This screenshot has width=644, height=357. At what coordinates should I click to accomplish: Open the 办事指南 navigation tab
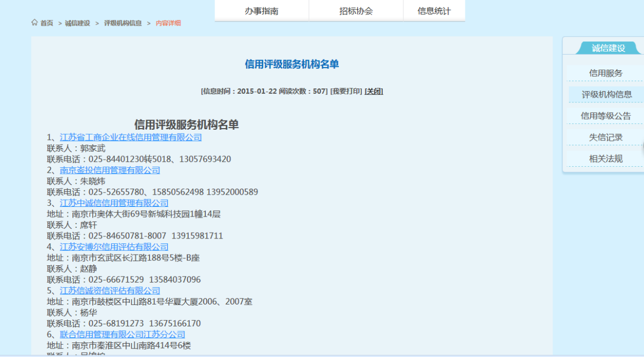tap(262, 11)
